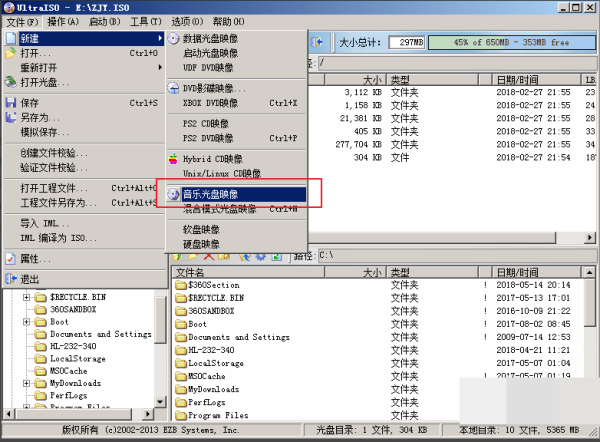Screen dimensions: 600x442
Task: Select 创建文件校验 menu item
Action: (84, 153)
